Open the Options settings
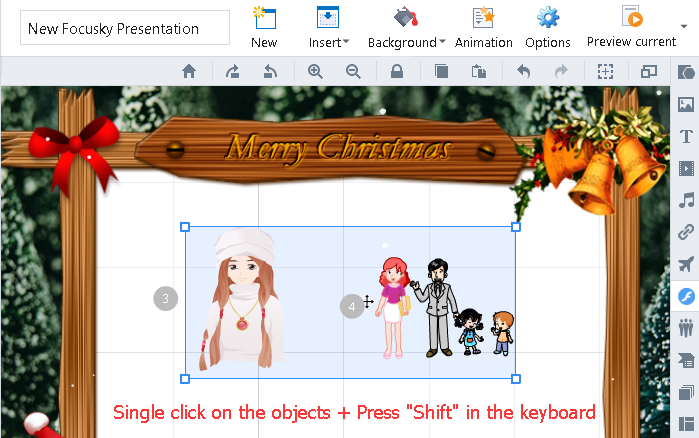 [x=548, y=27]
